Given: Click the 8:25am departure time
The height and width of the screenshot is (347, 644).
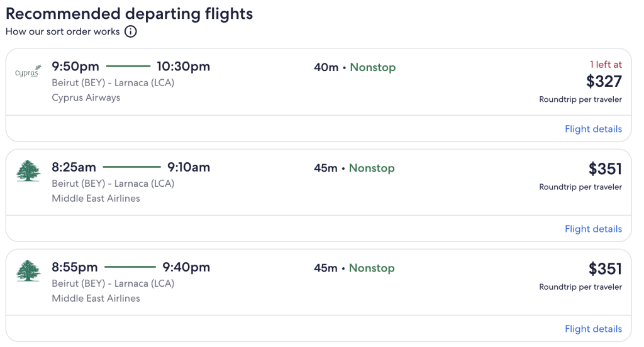Looking at the screenshot, I should (x=74, y=167).
